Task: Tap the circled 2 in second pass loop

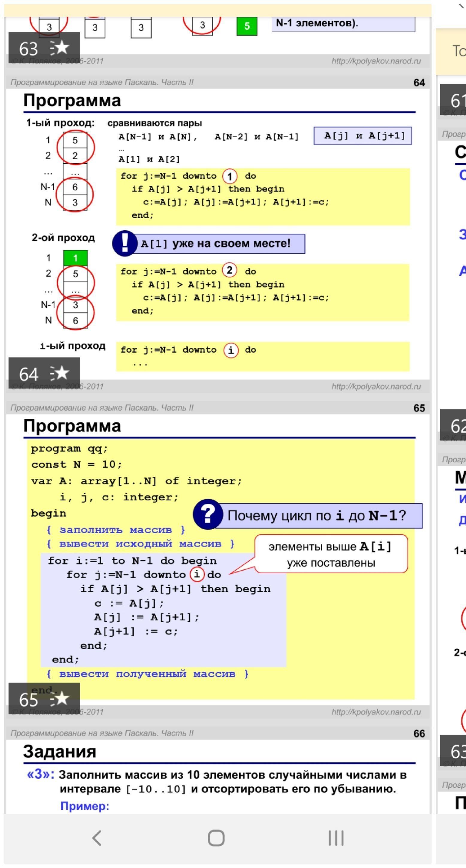Action: (x=230, y=270)
